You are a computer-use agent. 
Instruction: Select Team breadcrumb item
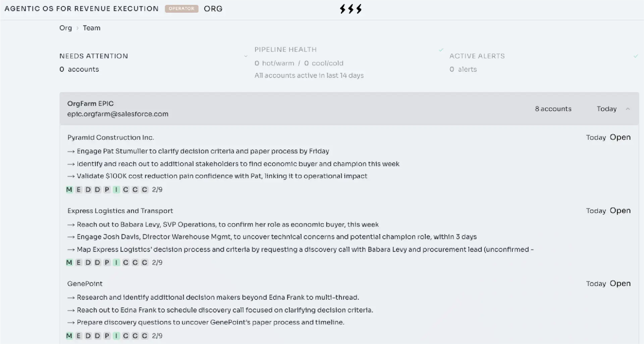click(92, 28)
